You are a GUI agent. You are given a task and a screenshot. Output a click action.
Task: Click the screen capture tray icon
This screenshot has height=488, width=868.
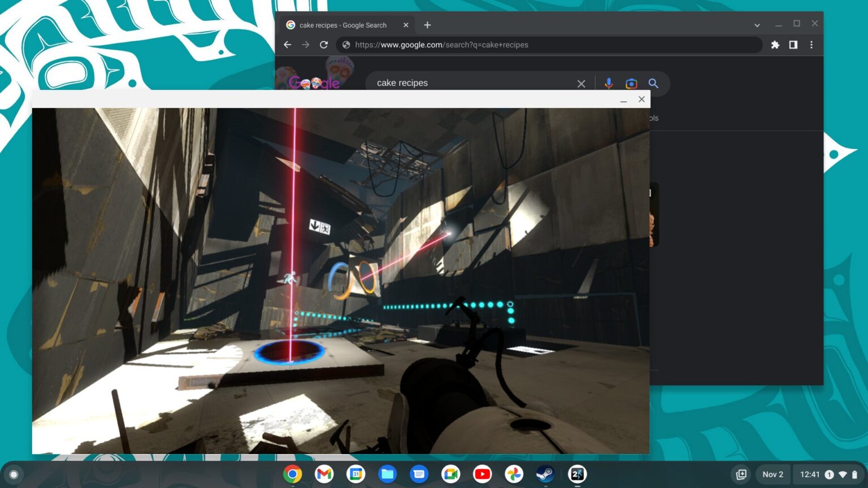click(x=740, y=474)
